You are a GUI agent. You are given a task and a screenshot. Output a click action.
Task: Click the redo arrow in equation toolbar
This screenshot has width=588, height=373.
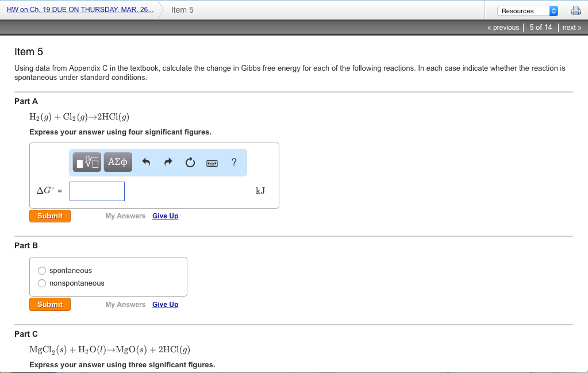(168, 162)
